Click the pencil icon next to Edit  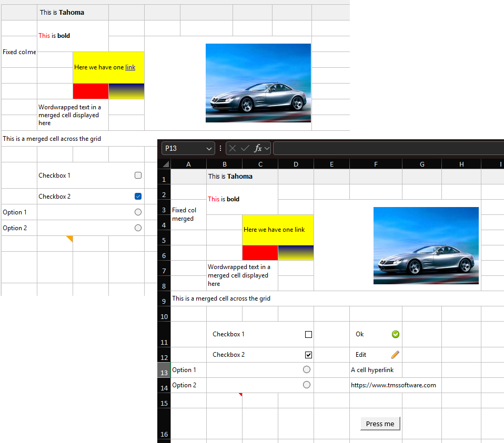[x=395, y=355]
